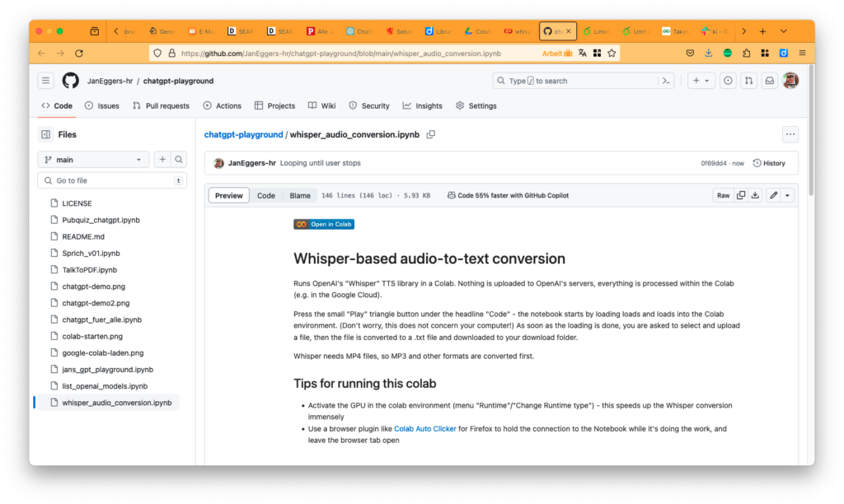Viewport: 844px width, 504px height.
Task: Open the repository Settings tab
Action: 476,106
